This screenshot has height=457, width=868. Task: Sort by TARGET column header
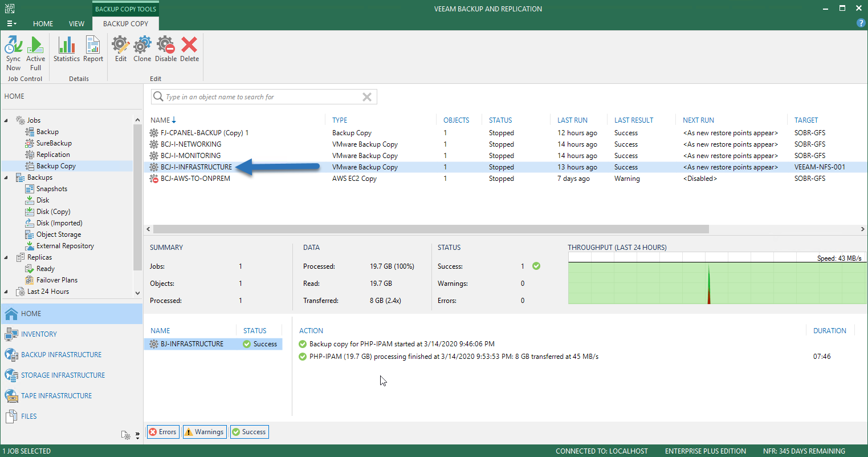coord(806,120)
